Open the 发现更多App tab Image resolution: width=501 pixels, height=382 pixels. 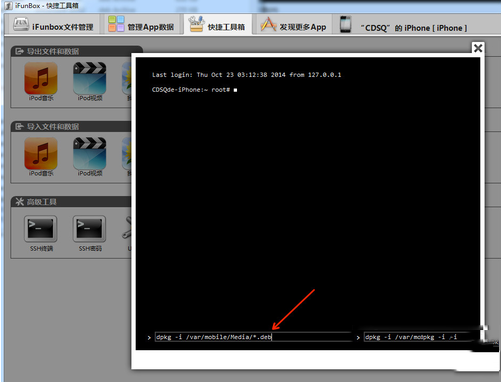coord(293,25)
